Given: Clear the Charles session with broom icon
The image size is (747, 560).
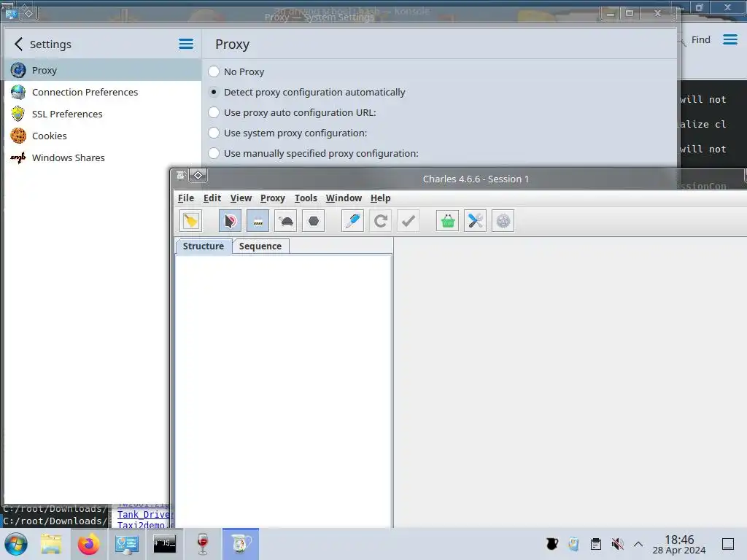Looking at the screenshot, I should pos(191,221).
